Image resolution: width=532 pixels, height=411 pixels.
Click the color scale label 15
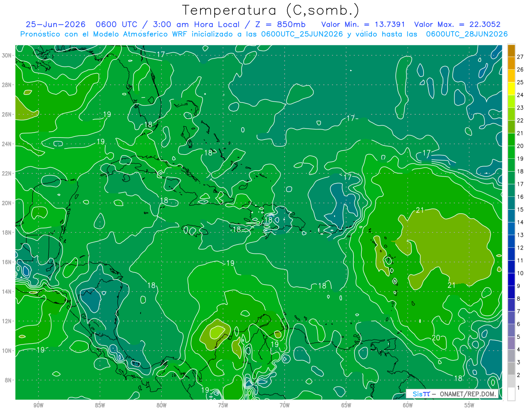click(x=520, y=209)
